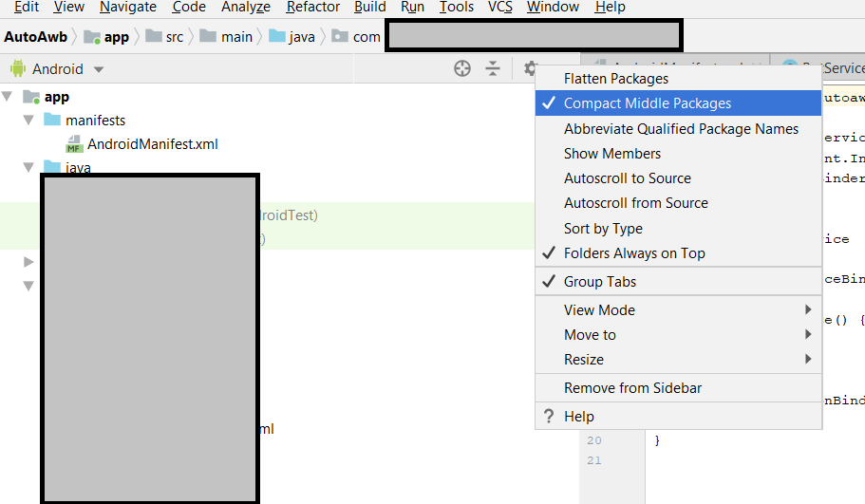Click the app module folder icon
The width and height of the screenshot is (865, 504).
(31, 97)
